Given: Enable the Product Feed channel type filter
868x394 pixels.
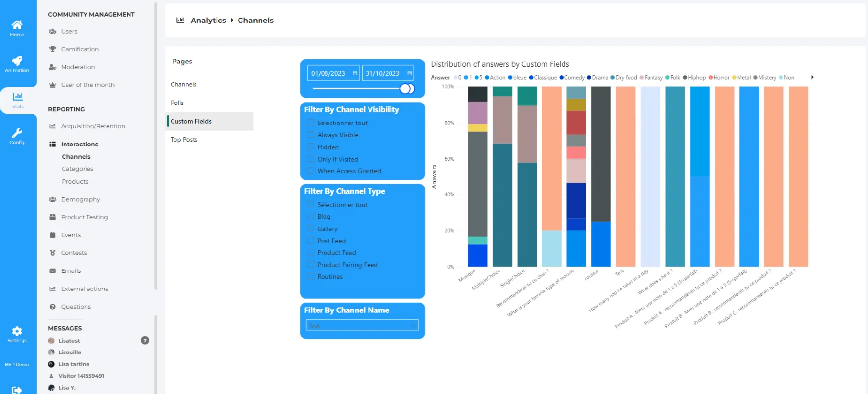Looking at the screenshot, I should pyautogui.click(x=310, y=252).
